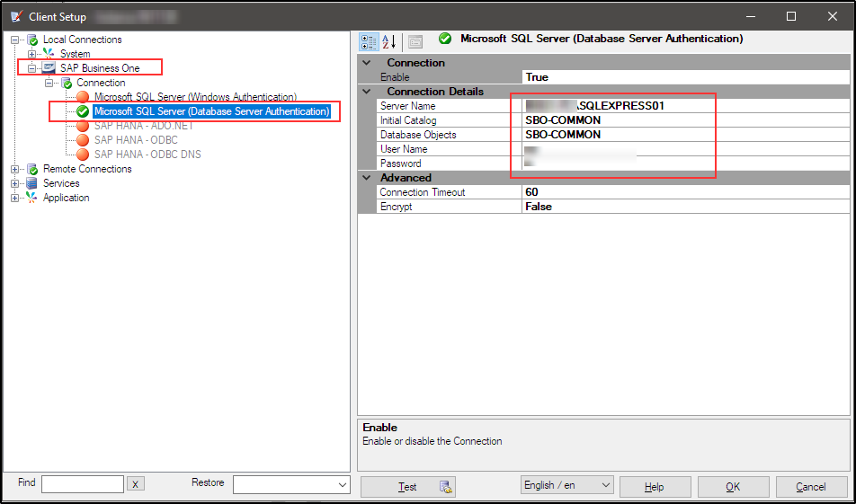
Task: Expand the Remote Connections tree node
Action: (14, 169)
